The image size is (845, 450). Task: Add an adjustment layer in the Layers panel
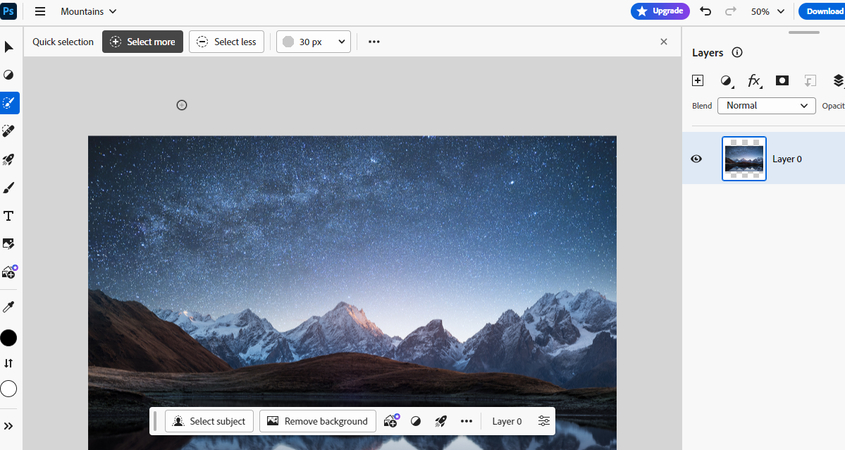726,81
